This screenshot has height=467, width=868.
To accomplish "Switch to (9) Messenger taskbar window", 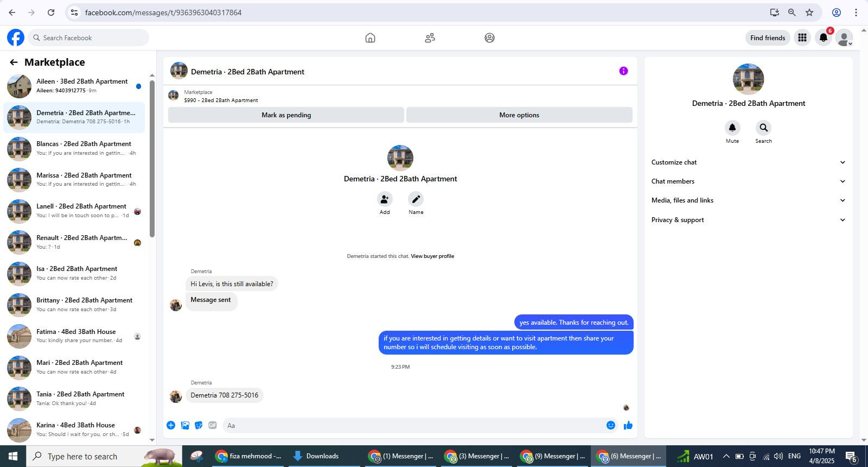I will [x=553, y=456].
